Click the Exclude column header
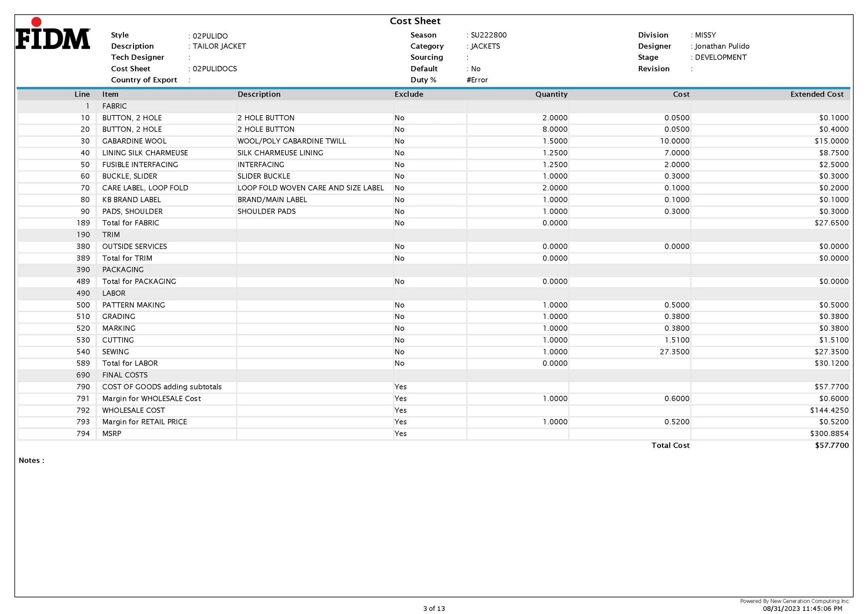The height and width of the screenshot is (614, 868). pyautogui.click(x=408, y=94)
